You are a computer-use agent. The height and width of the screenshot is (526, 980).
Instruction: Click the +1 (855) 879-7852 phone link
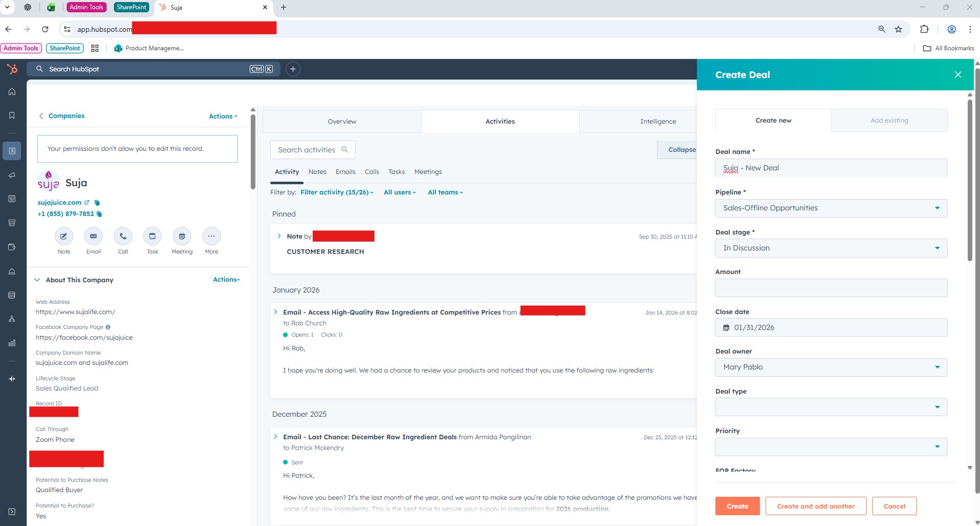[x=66, y=214]
